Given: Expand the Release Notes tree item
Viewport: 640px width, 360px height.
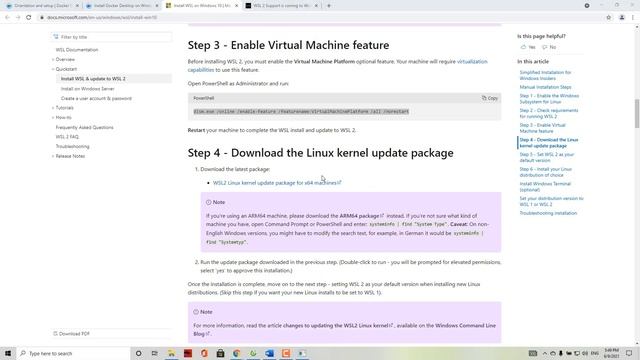Looking at the screenshot, I should pyautogui.click(x=70, y=156).
